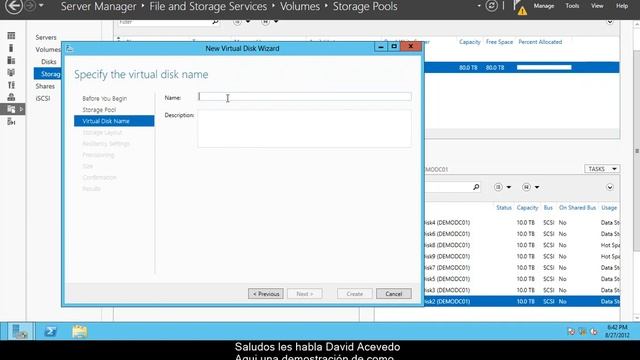Screen dimensions: 640x360
Task: Select the All Servers icon in the left rail
Action: pos(11,60)
